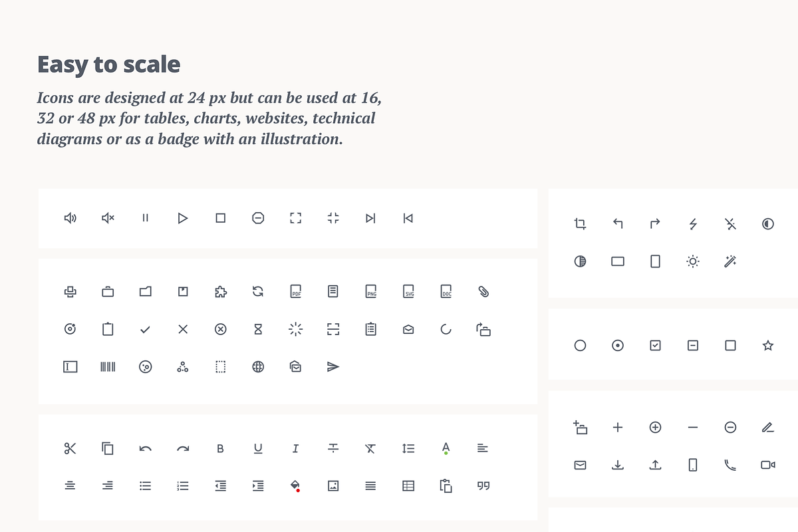Click the magic wand icon
This screenshot has width=798, height=532.
click(730, 261)
